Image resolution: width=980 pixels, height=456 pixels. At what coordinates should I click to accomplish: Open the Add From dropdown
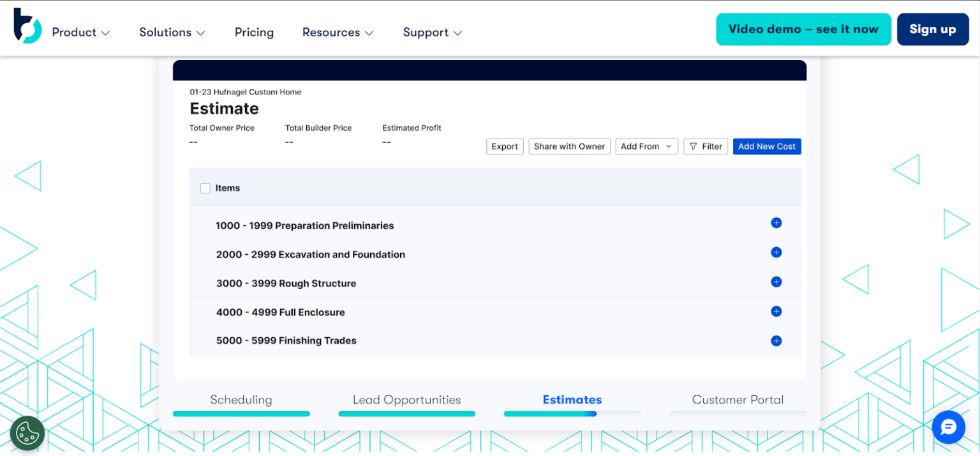tap(646, 146)
